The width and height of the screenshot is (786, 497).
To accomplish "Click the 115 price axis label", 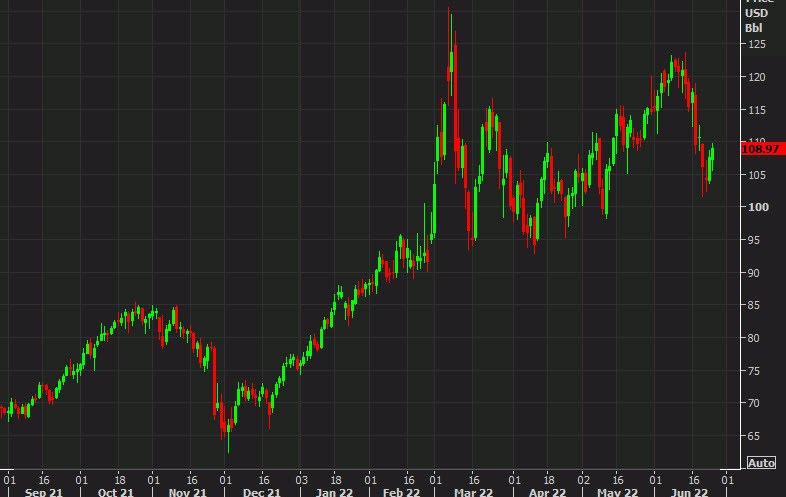I will [x=757, y=110].
